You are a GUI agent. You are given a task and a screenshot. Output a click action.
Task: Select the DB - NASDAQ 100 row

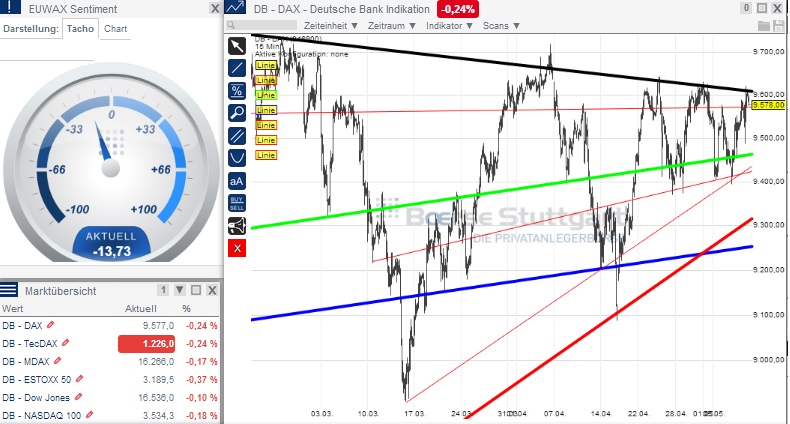110,415
